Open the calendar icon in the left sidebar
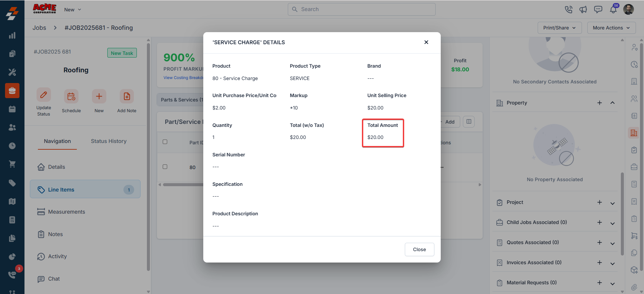 point(12,109)
